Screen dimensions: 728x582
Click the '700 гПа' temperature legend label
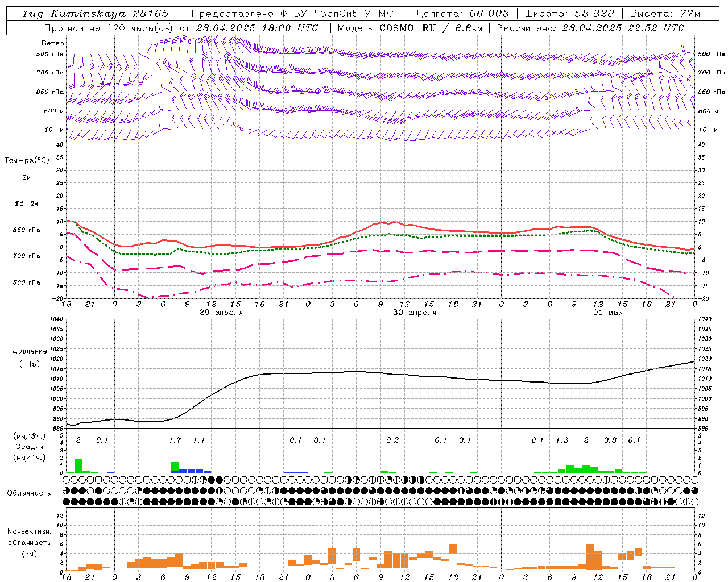[x=26, y=256]
